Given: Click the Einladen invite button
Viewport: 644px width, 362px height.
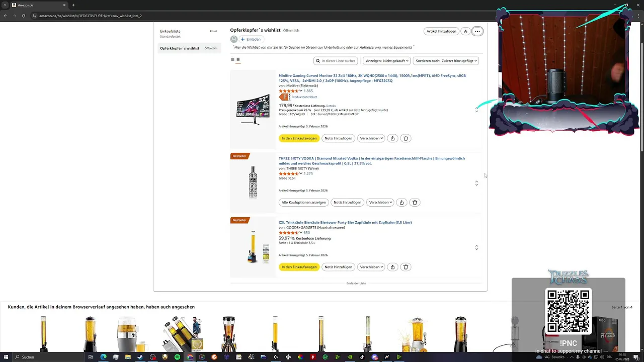Looking at the screenshot, I should click(x=251, y=39).
